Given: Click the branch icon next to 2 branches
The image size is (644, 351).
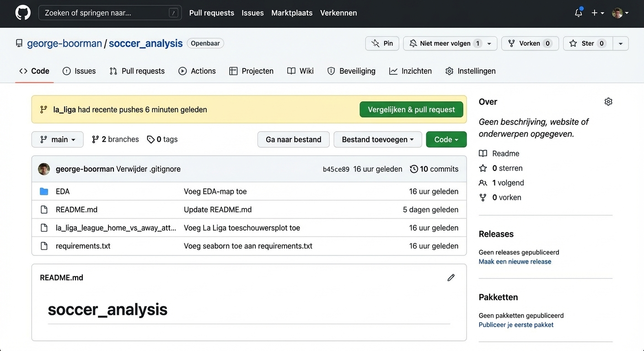Looking at the screenshot, I should pyautogui.click(x=95, y=139).
